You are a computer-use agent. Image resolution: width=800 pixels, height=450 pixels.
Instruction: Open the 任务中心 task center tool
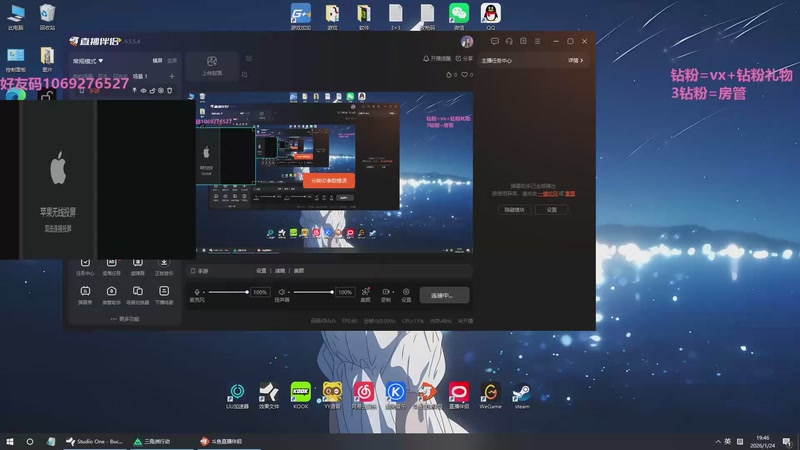pos(85,266)
